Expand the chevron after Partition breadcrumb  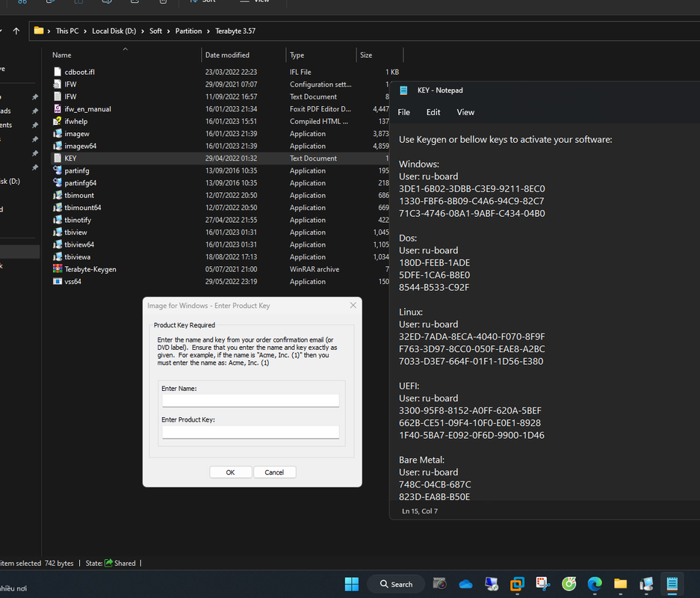[208, 31]
